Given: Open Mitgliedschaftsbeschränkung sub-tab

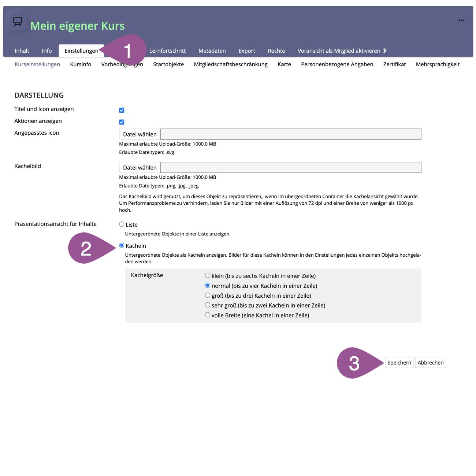Looking at the screenshot, I should point(231,64).
